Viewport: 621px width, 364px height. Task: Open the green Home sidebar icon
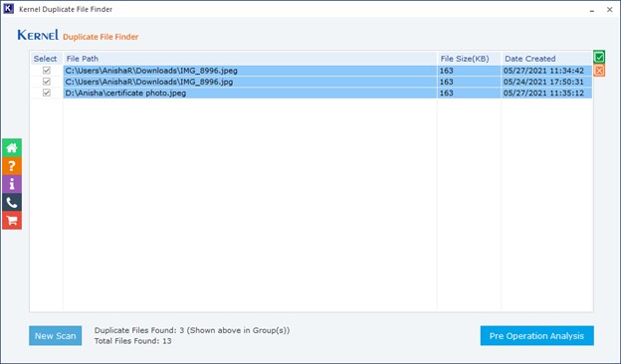tap(12, 148)
